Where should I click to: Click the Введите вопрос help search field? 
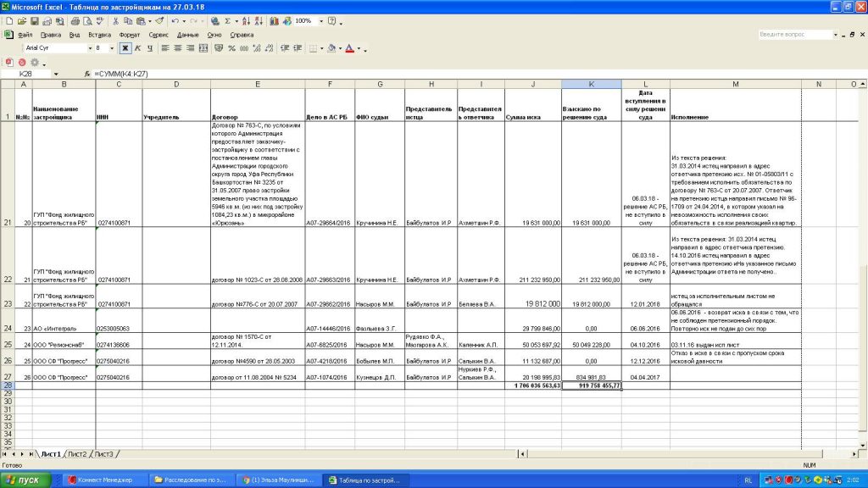pos(795,35)
